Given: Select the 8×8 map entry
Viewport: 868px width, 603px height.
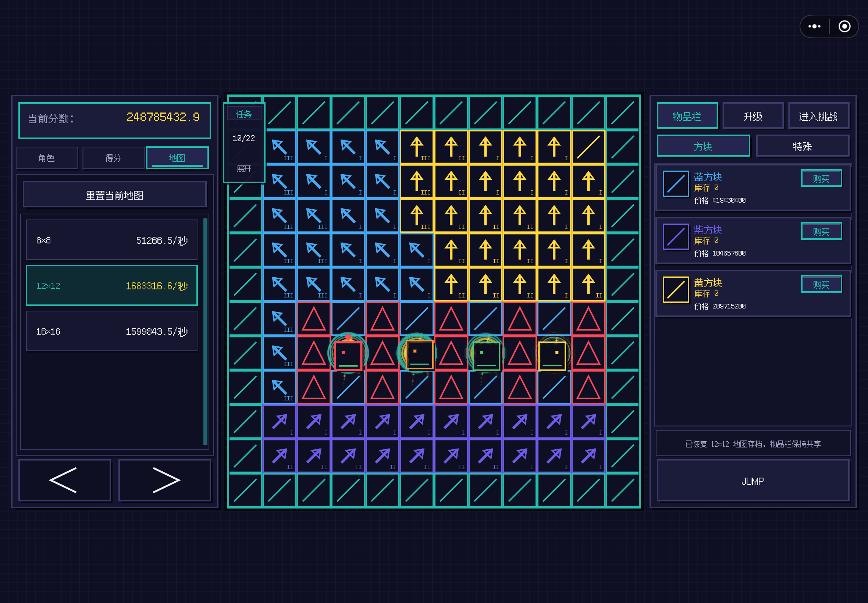Looking at the screenshot, I should (x=111, y=240).
